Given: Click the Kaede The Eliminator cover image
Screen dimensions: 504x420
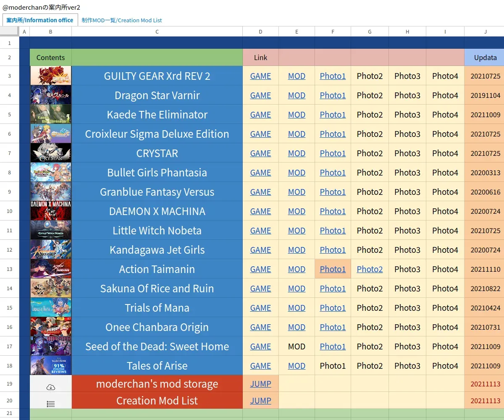Looking at the screenshot, I should point(51,114).
